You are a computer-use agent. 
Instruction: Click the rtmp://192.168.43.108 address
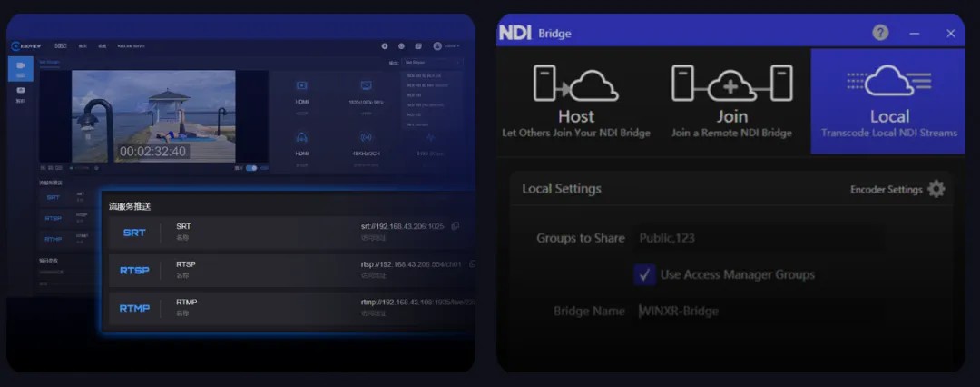tap(417, 302)
